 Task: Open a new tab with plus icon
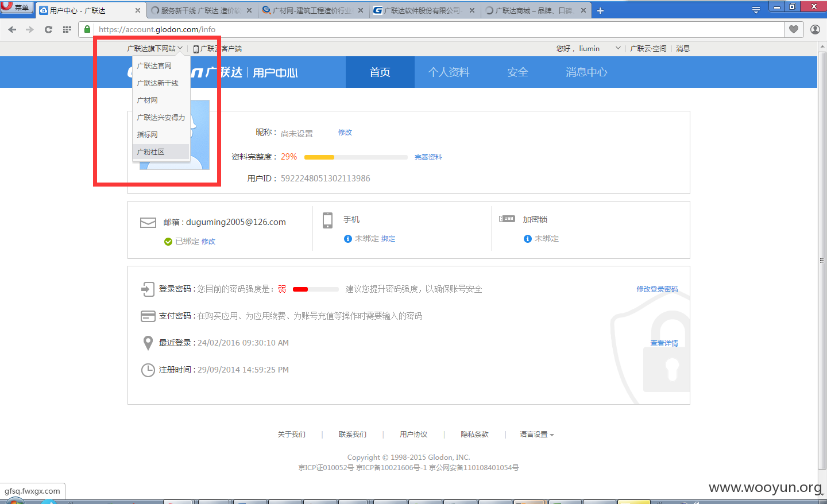click(600, 10)
